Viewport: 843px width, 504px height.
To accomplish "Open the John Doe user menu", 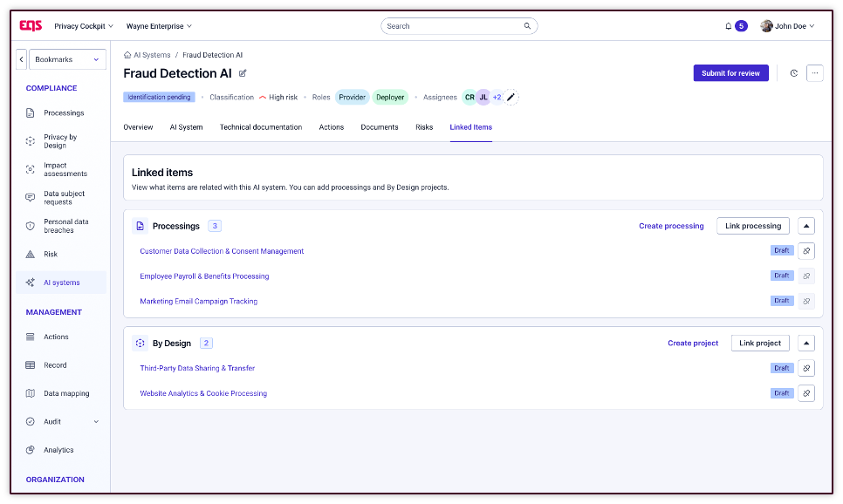I will coord(788,26).
